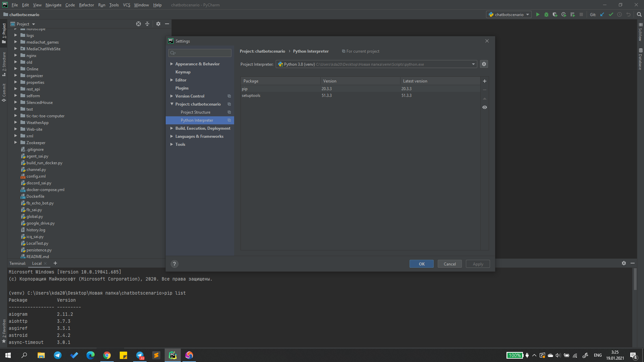Expand Tools settings section

tap(172, 144)
